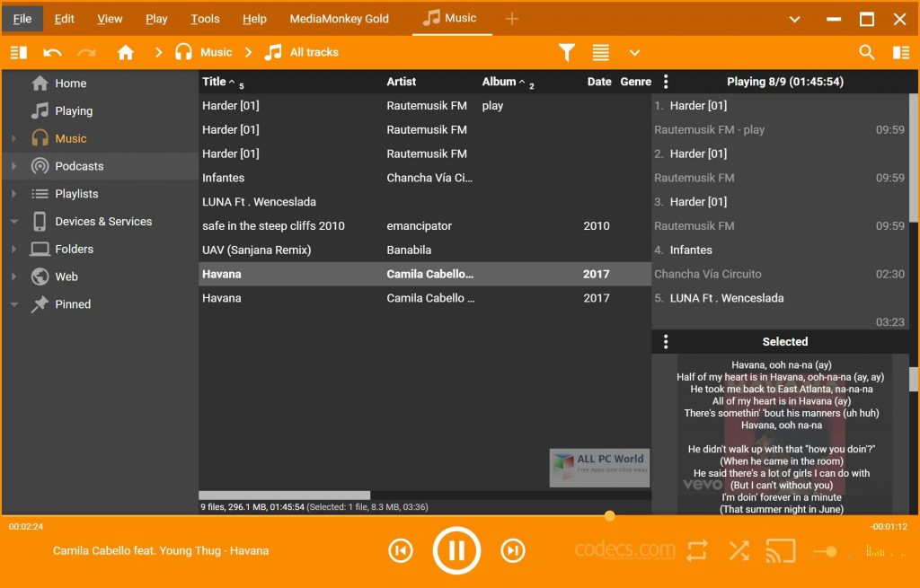Viewport: 920px width, 588px height.
Task: Expand the Music tree node
Action: (x=13, y=138)
